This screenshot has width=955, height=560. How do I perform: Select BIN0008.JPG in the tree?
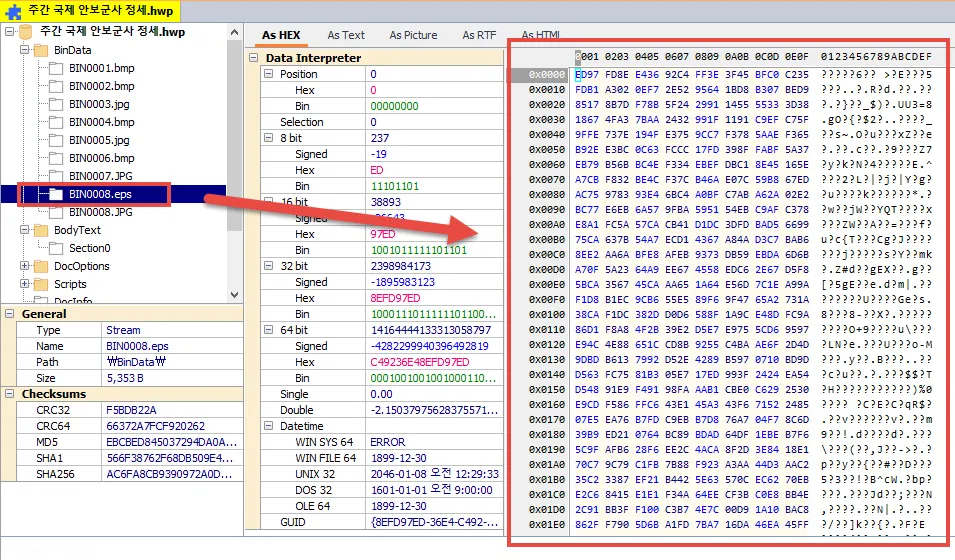point(101,212)
